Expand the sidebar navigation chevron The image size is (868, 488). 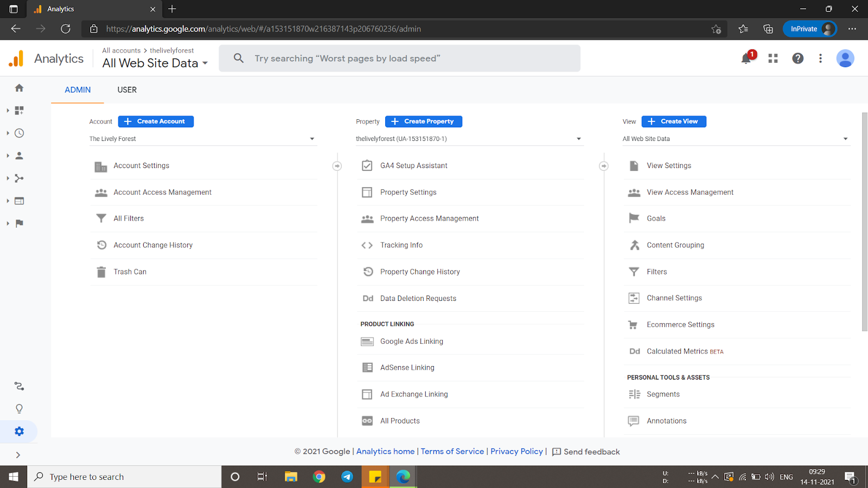[18, 455]
